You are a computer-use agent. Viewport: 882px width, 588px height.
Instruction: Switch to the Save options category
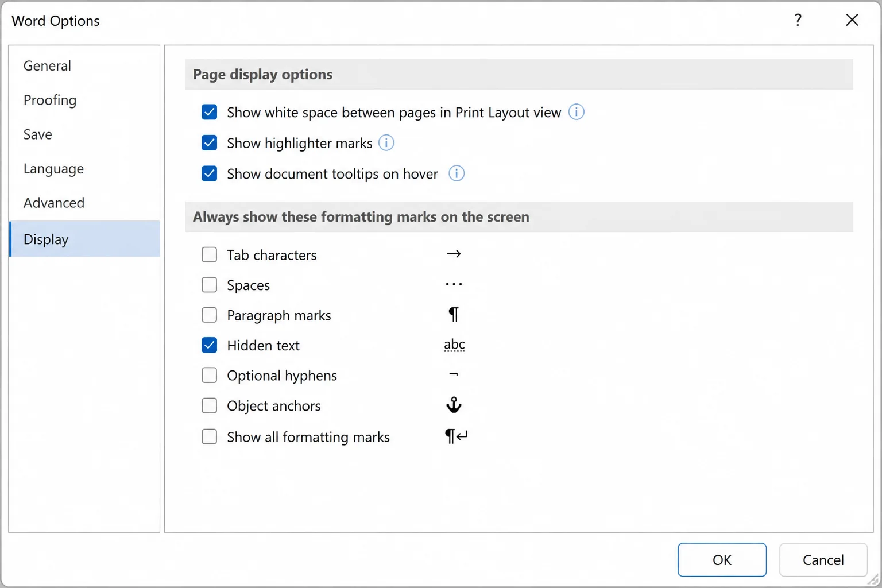pos(84,134)
